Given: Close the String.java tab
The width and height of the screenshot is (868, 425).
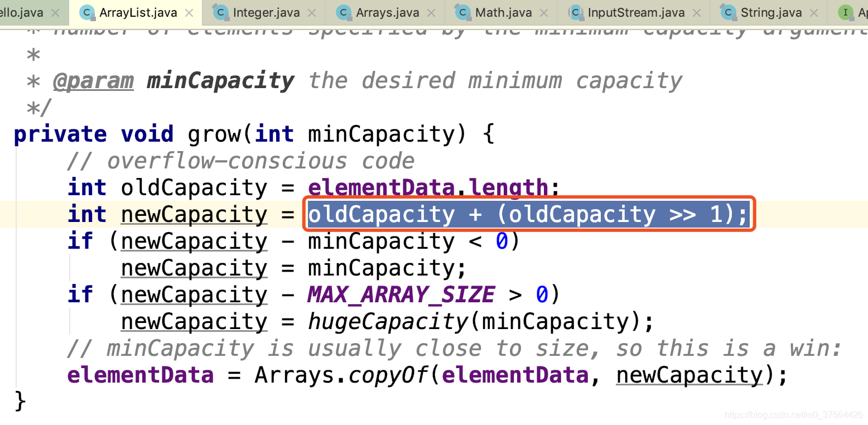Looking at the screenshot, I should [x=814, y=12].
